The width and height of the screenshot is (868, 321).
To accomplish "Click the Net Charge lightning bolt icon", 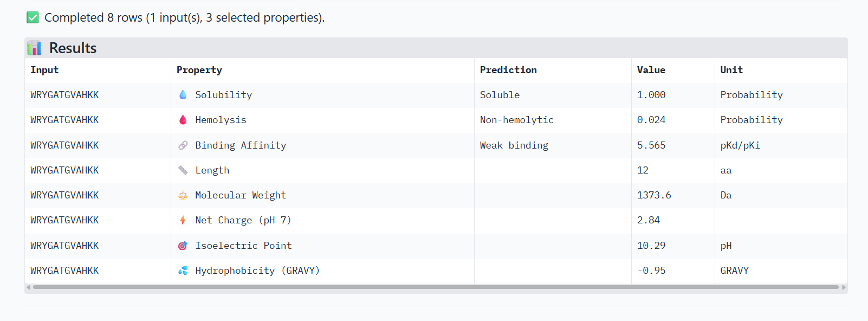I will pyautogui.click(x=183, y=220).
